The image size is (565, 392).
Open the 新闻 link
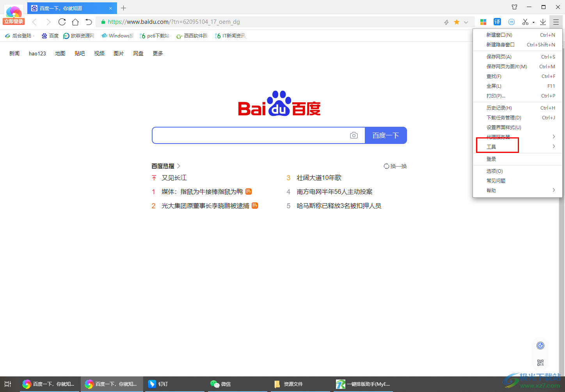click(x=14, y=54)
